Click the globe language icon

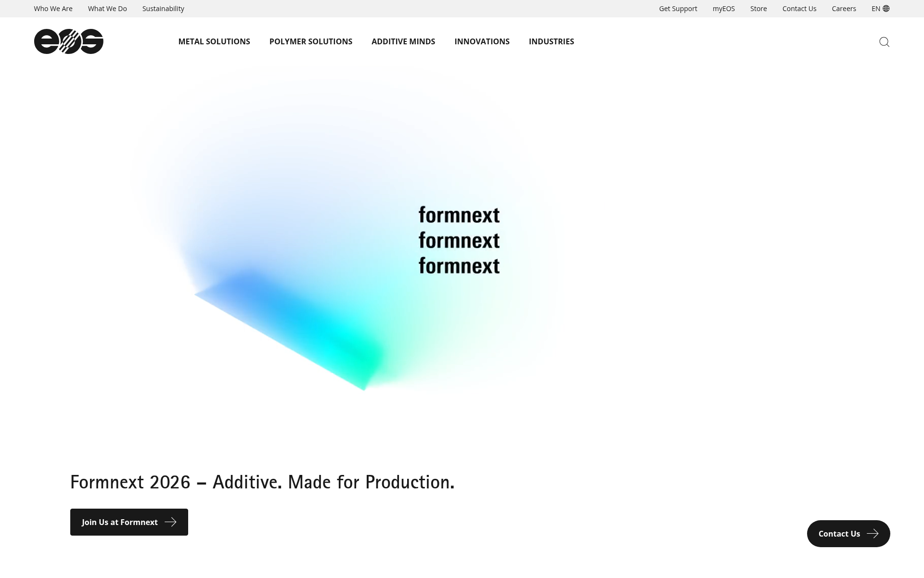tap(886, 9)
